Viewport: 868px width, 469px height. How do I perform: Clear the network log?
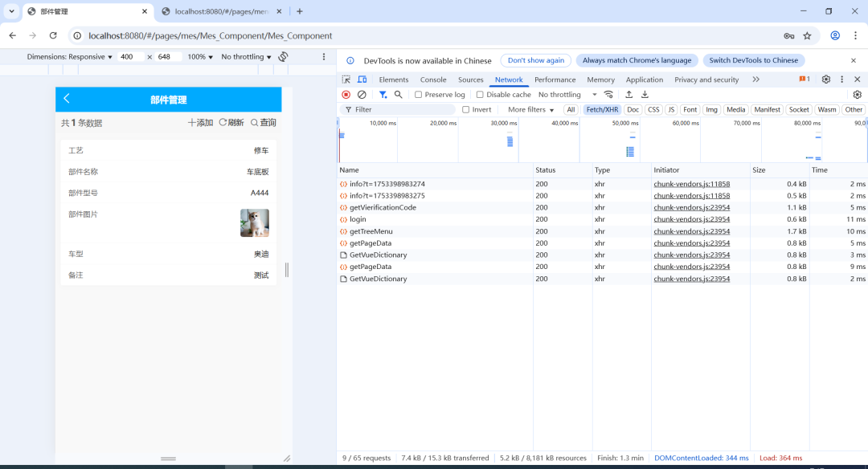click(x=362, y=95)
